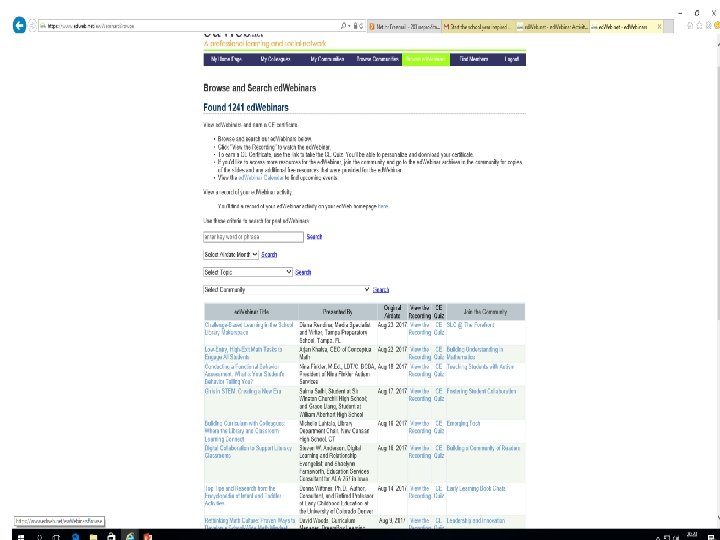Open the red app icon on taskbar
Screen dimensions: 720x540
coord(148,536)
